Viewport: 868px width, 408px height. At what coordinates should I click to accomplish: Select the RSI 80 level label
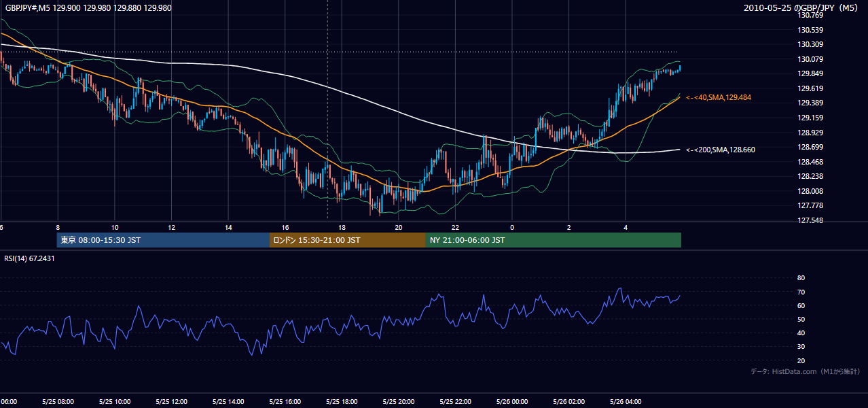point(801,278)
